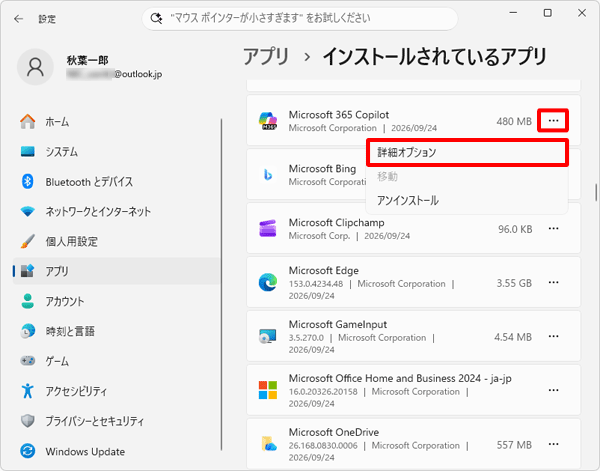Click the user profile avatar
Screen dimensions: 600x471
pos(35,67)
